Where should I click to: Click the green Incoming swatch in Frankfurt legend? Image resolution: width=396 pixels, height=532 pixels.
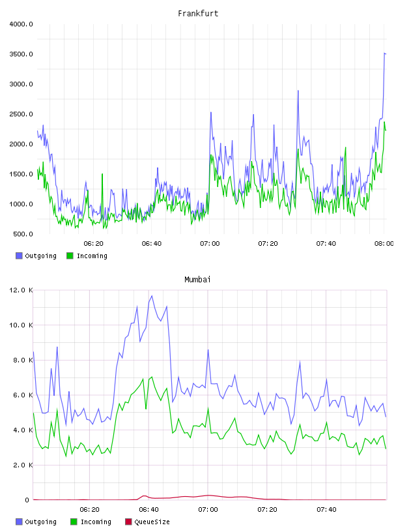[70, 256]
